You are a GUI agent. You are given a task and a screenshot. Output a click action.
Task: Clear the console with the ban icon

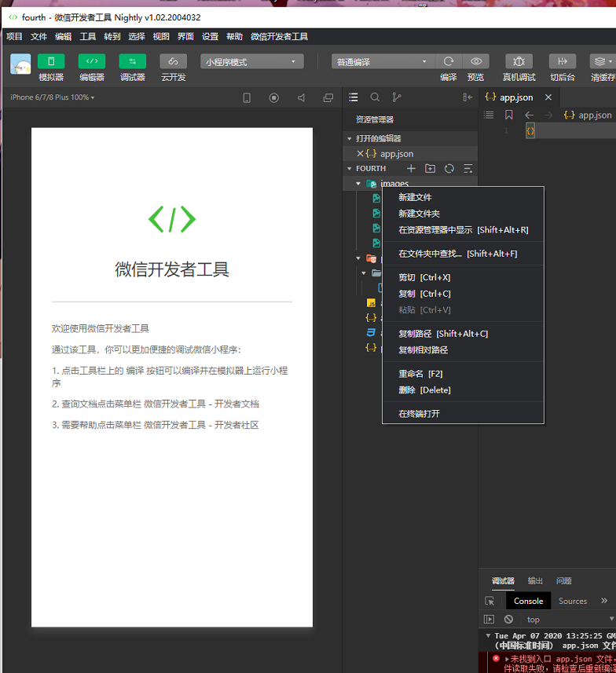point(508,619)
